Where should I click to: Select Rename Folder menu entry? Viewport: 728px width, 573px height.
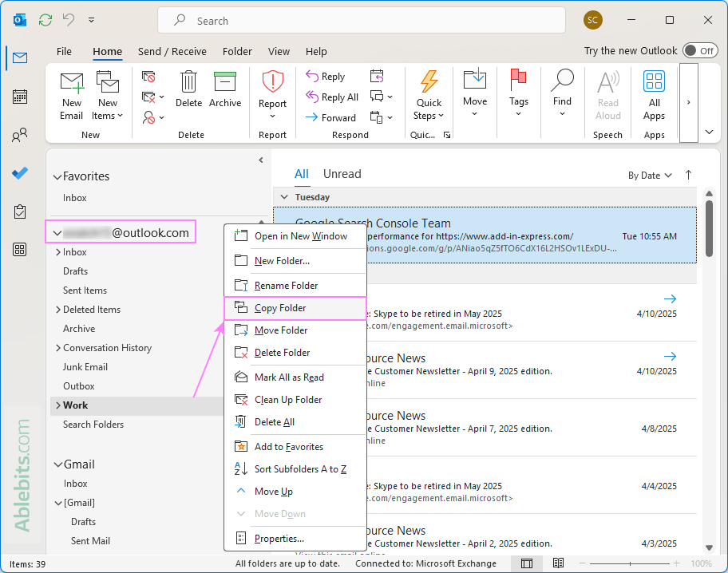coord(295,286)
